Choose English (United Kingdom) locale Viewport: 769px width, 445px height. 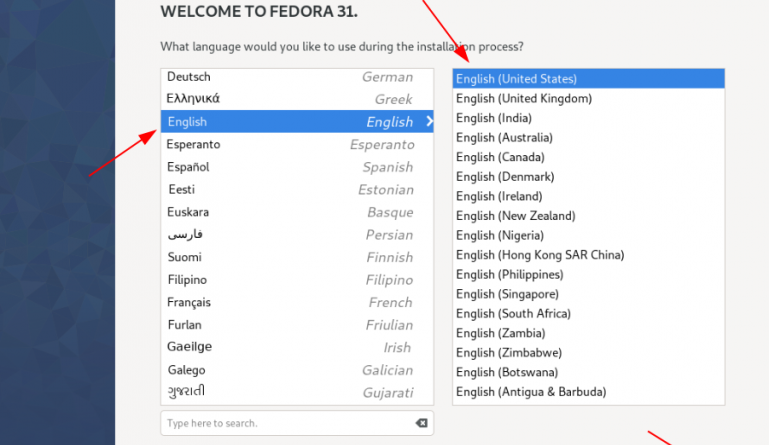pyautogui.click(x=587, y=98)
